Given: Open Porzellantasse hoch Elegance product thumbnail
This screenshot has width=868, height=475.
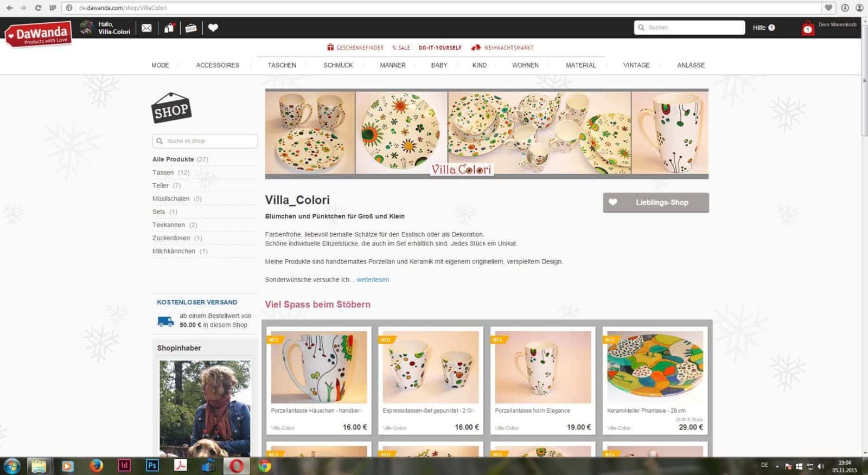Looking at the screenshot, I should tap(543, 367).
